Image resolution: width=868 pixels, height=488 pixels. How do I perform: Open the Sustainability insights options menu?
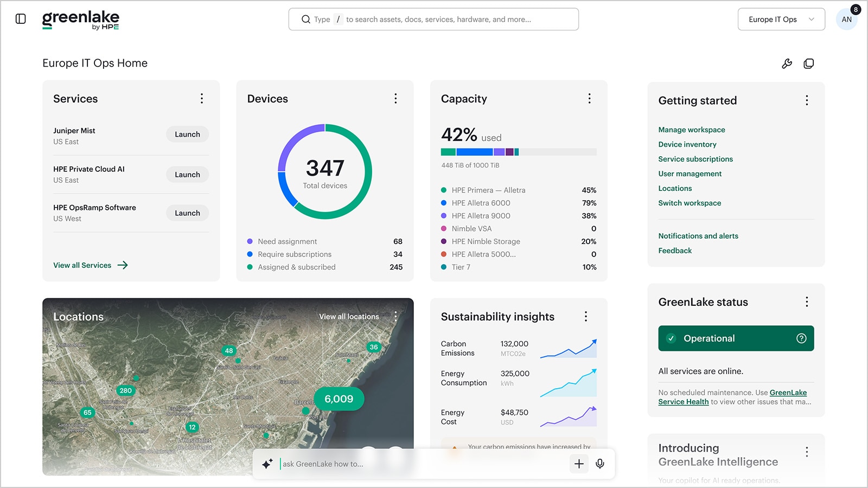[x=585, y=316]
